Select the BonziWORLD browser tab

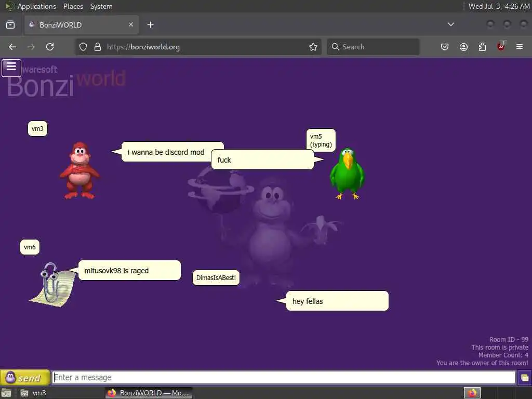point(82,25)
